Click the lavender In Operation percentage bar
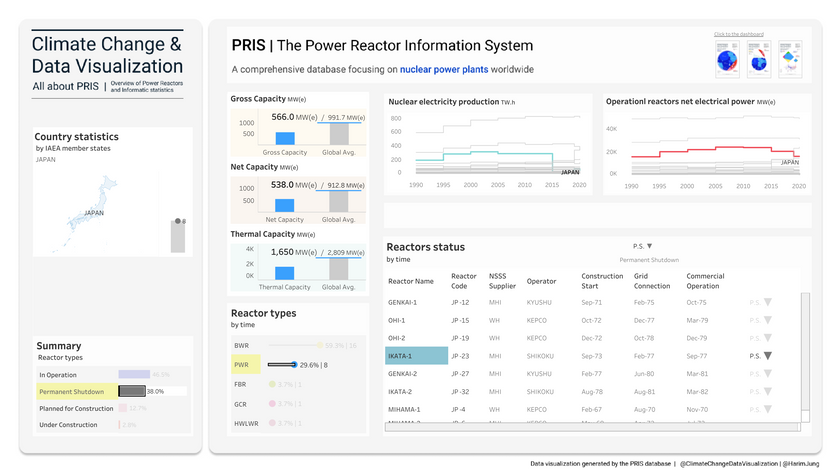The height and width of the screenshot is (472, 840). pyautogui.click(x=134, y=374)
